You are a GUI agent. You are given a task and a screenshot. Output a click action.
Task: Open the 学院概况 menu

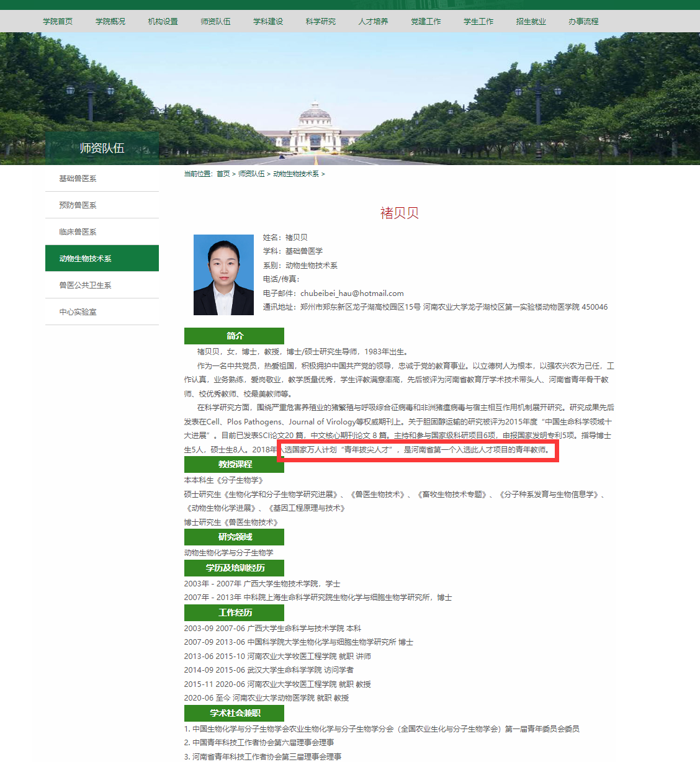click(110, 21)
